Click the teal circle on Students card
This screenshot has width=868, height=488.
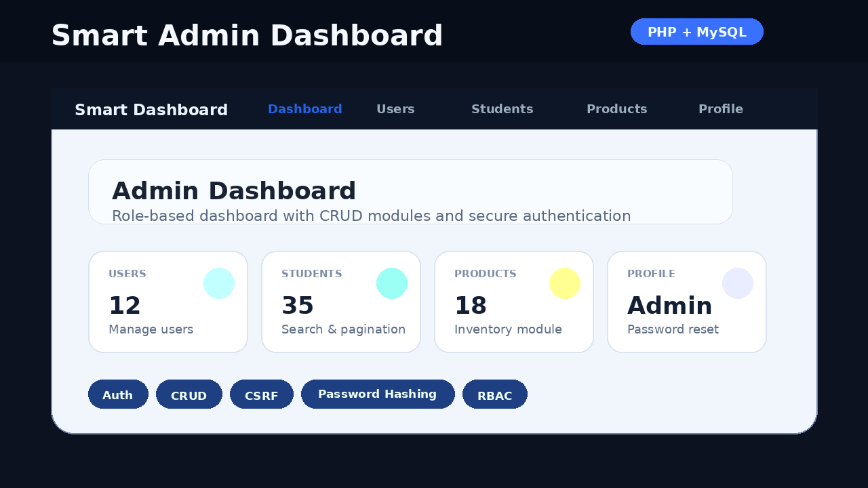coord(392,283)
